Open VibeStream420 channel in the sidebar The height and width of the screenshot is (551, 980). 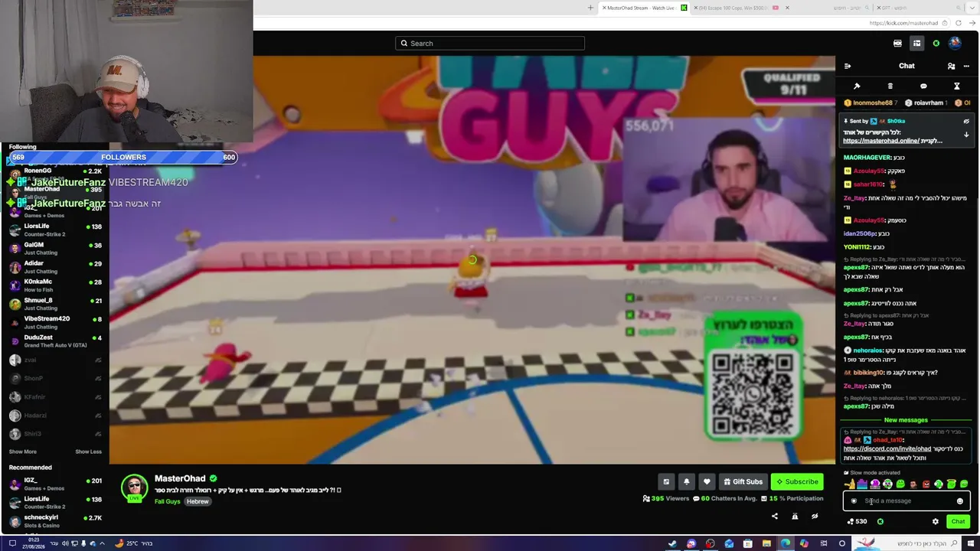55,322
